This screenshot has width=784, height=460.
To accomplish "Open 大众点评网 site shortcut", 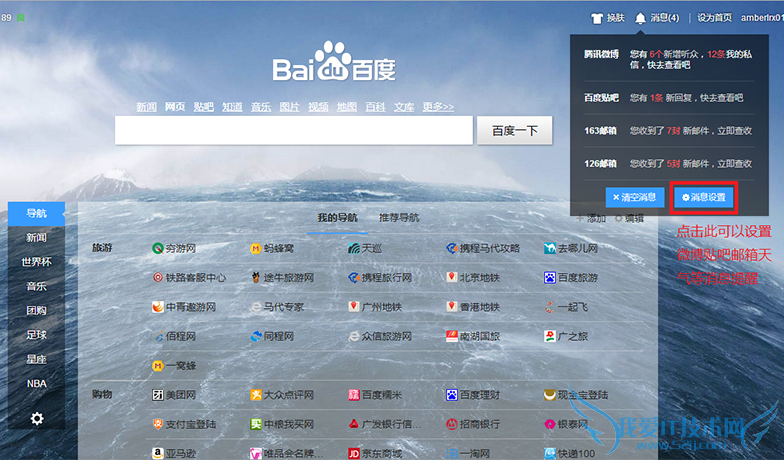I will (x=282, y=395).
